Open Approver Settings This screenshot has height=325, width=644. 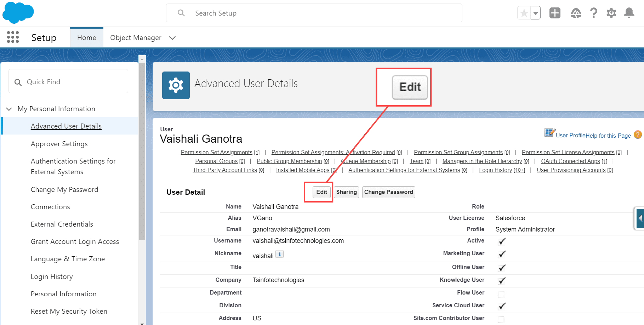[59, 144]
